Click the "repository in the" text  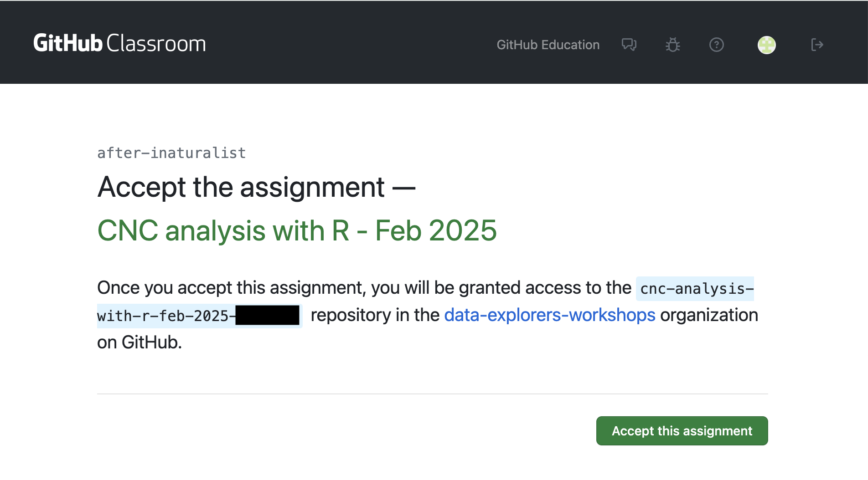click(x=375, y=315)
